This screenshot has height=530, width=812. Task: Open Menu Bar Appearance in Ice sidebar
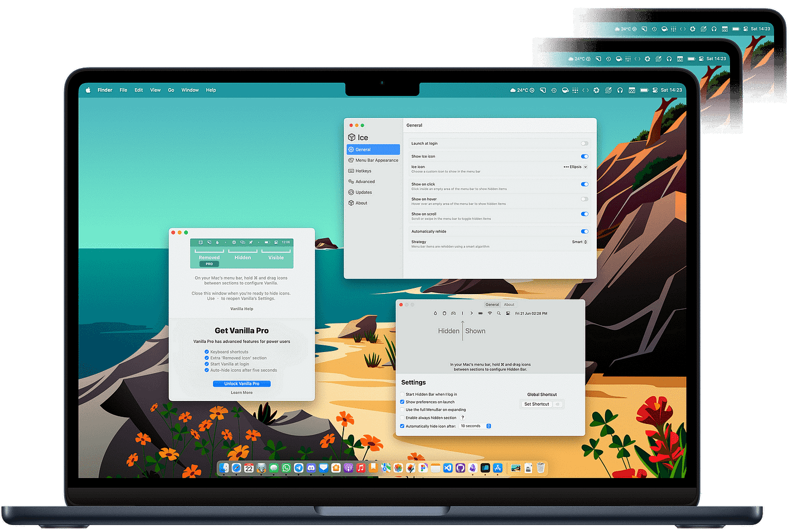pos(373,160)
